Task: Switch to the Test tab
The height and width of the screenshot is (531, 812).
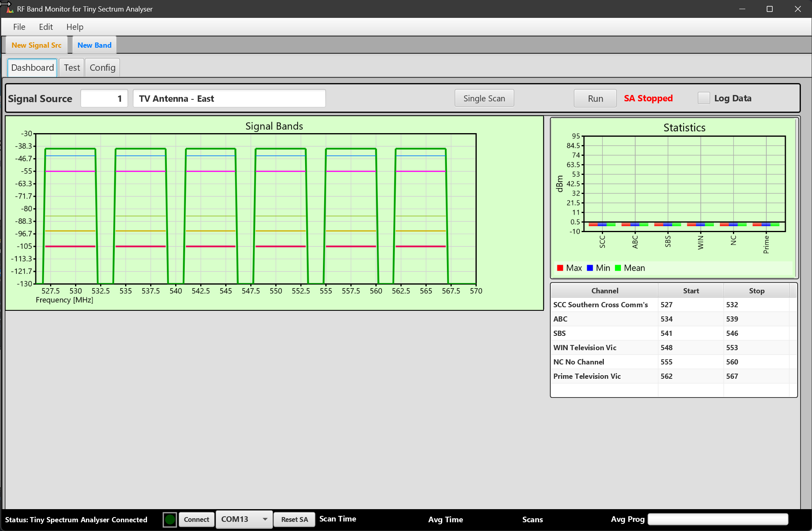Action: point(72,68)
